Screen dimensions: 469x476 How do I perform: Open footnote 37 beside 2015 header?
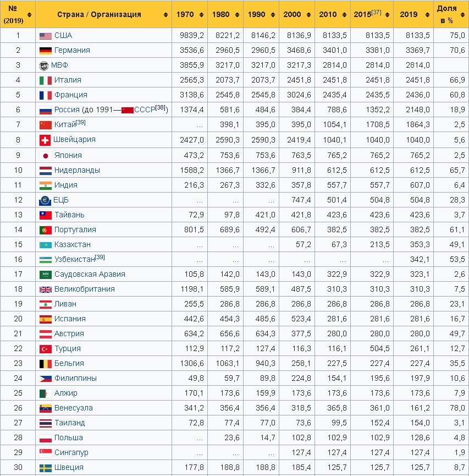pyautogui.click(x=376, y=12)
